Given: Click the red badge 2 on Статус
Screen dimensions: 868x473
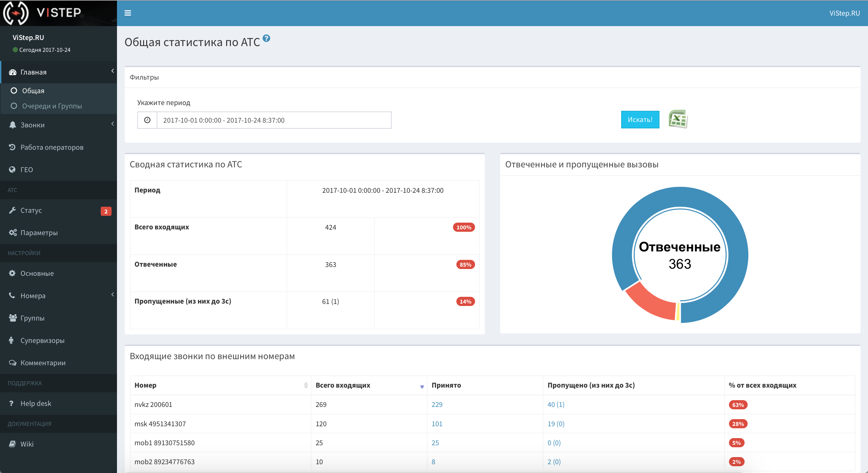Looking at the screenshot, I should click(x=106, y=211).
